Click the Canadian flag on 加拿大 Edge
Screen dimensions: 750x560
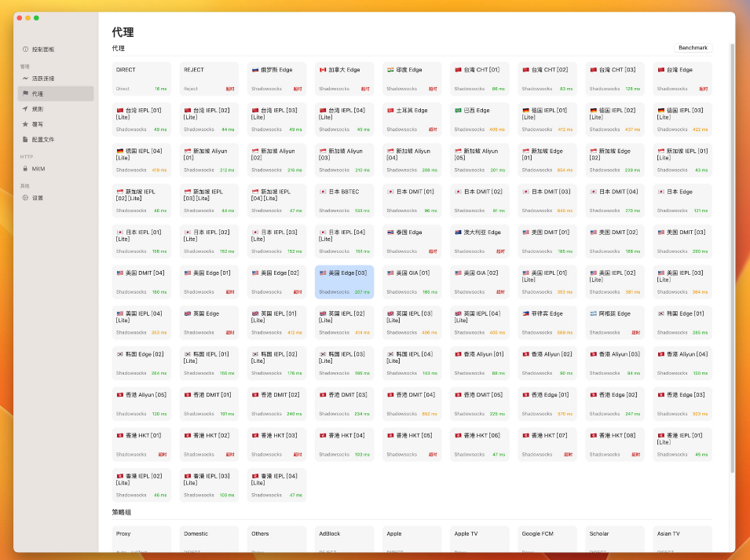click(323, 70)
